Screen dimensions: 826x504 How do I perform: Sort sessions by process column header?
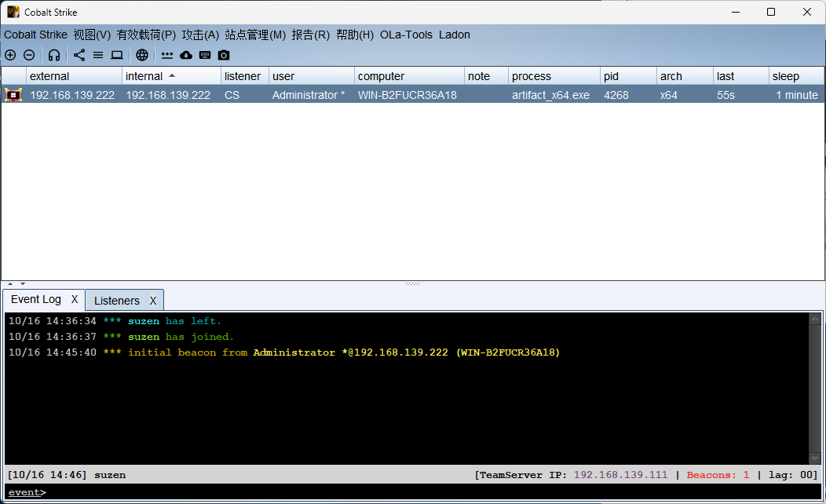[x=554, y=76]
